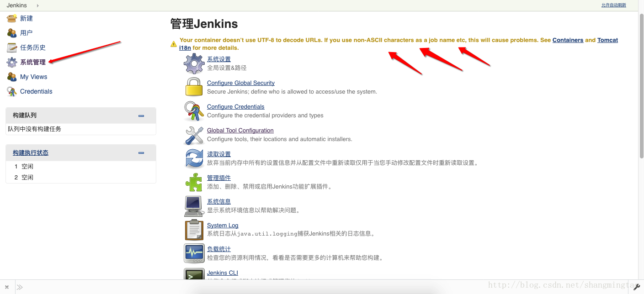Click the green puzzle piece plugin icon
Screen dimensions: 644x294
pos(194,182)
